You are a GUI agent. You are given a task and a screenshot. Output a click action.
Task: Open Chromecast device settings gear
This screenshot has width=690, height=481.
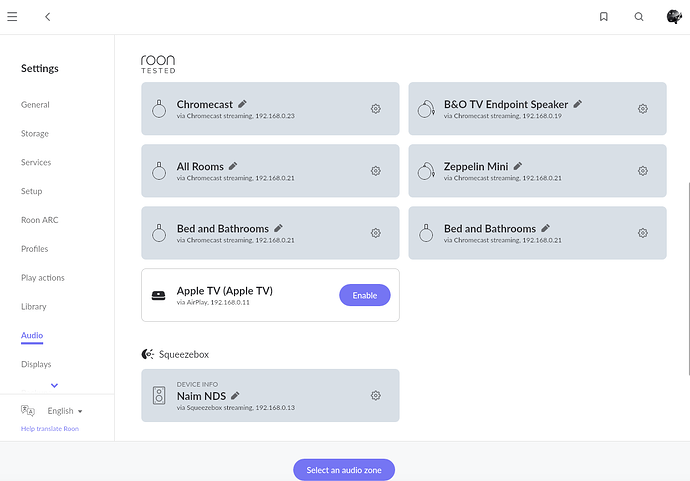tap(375, 109)
